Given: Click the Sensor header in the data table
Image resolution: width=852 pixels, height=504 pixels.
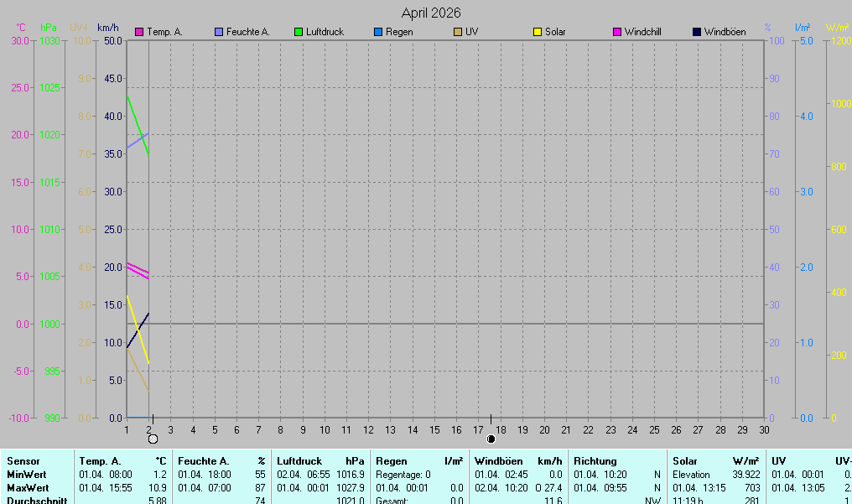Looking at the screenshot, I should coord(23,460).
